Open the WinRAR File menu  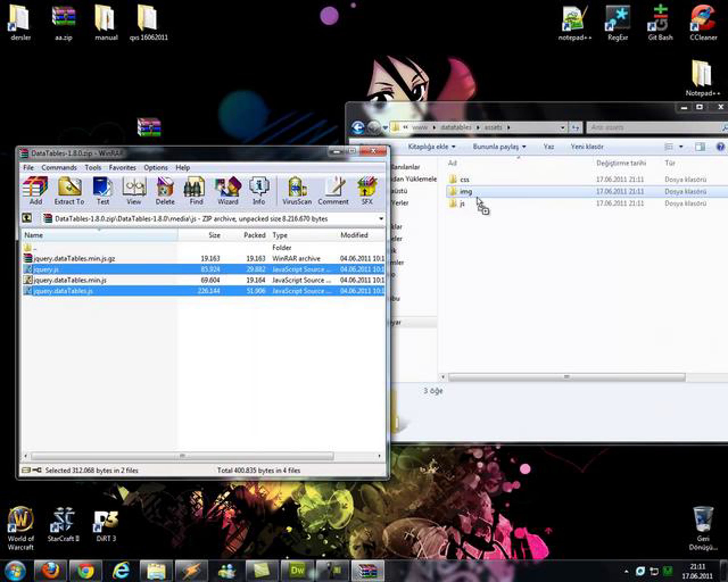pos(29,168)
